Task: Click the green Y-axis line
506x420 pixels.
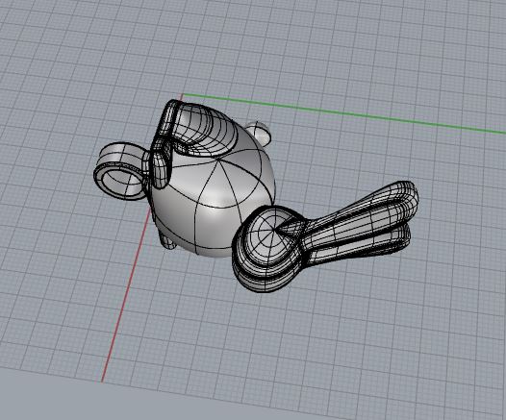Action: (342, 112)
